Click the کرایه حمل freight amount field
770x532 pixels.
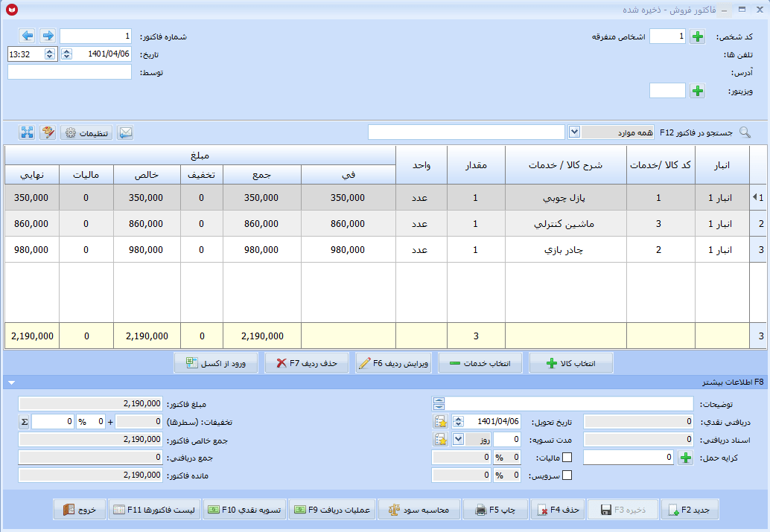(x=628, y=458)
